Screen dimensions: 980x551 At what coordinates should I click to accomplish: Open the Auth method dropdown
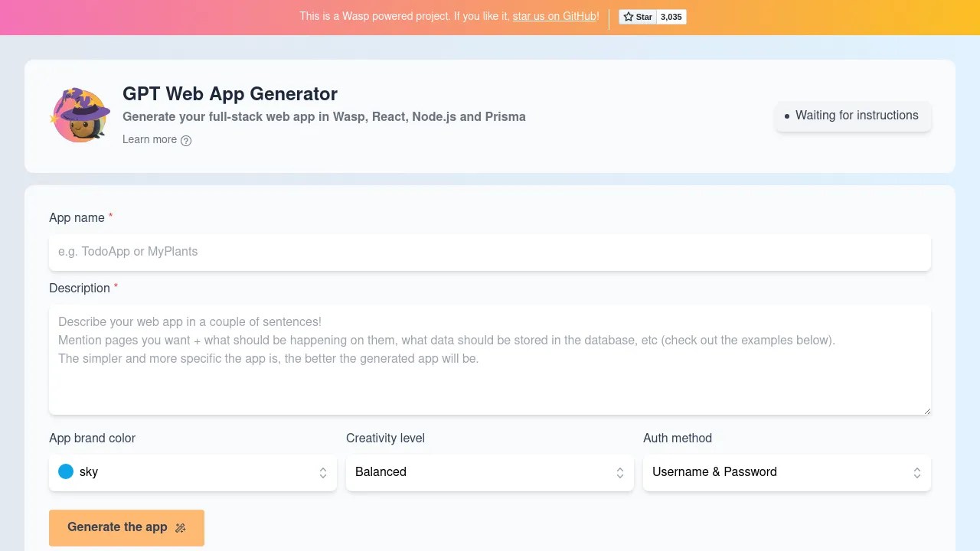[x=786, y=472]
